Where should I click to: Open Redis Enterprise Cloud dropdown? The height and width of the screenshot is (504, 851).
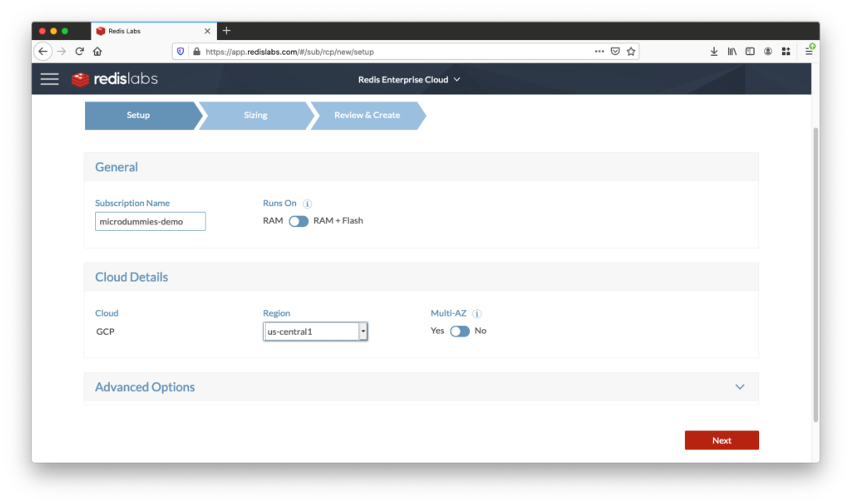[409, 79]
